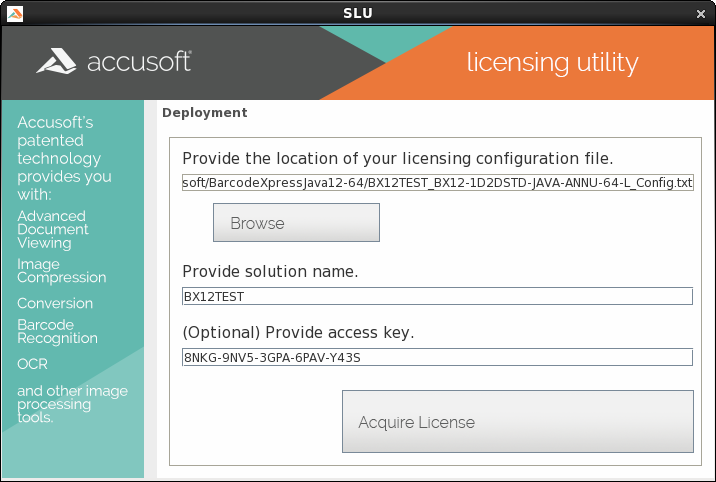
Task: Select the access key input field
Action: [x=437, y=357]
